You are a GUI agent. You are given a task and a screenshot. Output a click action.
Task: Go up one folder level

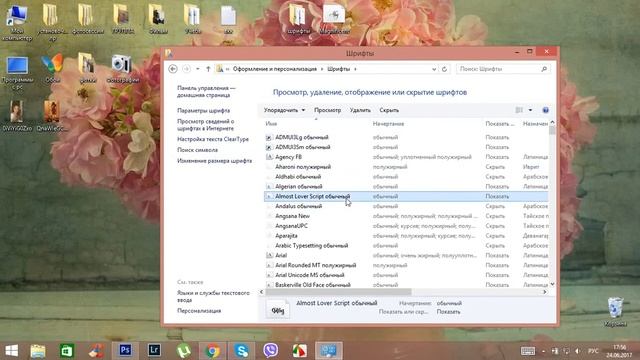point(208,69)
